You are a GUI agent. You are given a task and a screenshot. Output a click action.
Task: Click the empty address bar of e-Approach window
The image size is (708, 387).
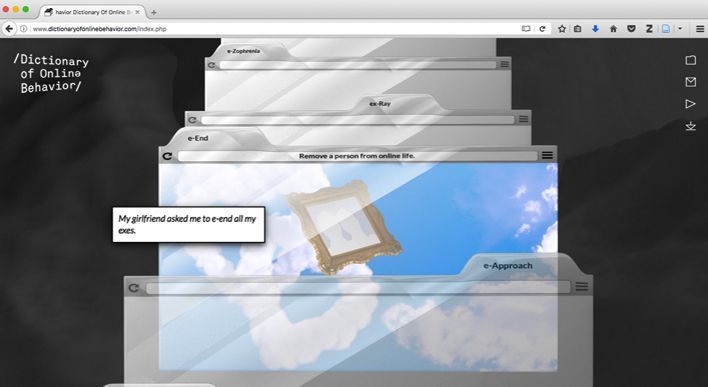358,288
